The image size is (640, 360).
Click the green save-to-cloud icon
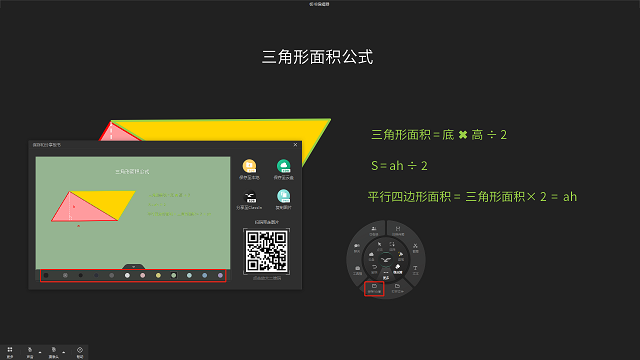(x=283, y=166)
